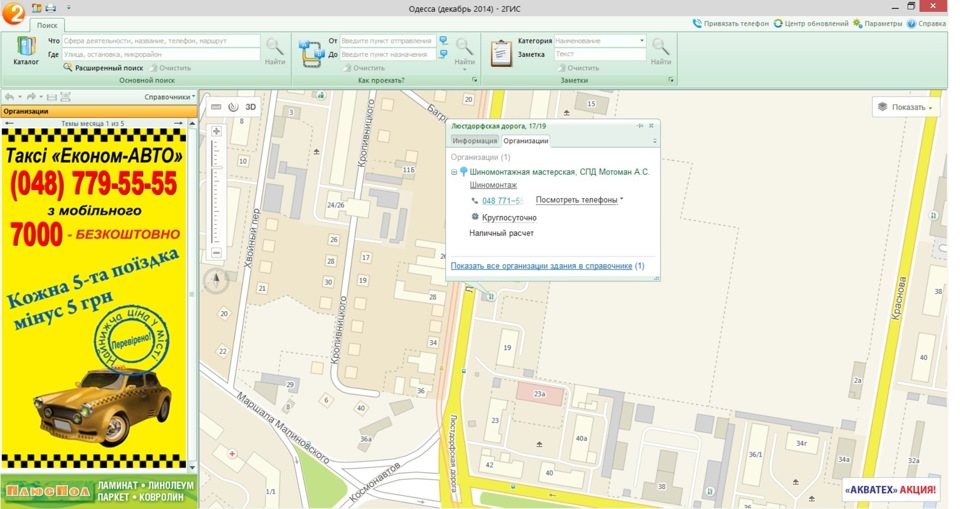Open the Каталог catalog icon
The image size is (960, 509).
[26, 47]
